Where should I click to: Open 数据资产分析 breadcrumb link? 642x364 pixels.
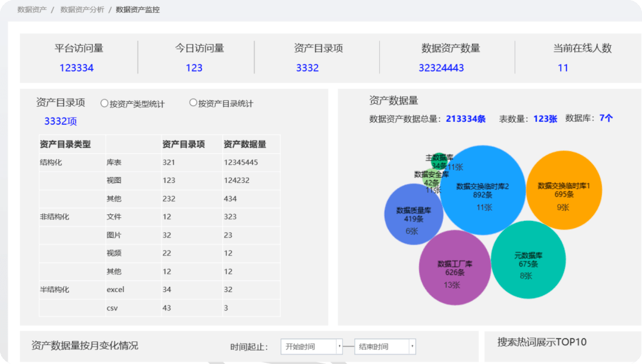point(82,10)
